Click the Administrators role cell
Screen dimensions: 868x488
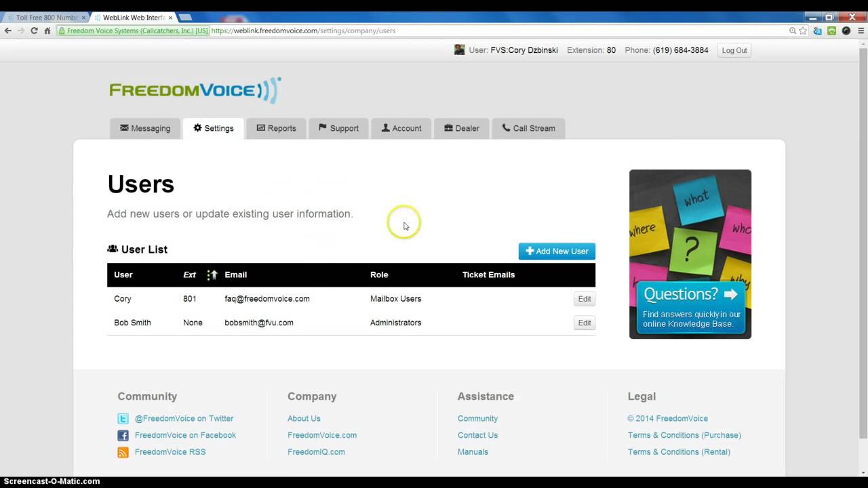[395, 323]
